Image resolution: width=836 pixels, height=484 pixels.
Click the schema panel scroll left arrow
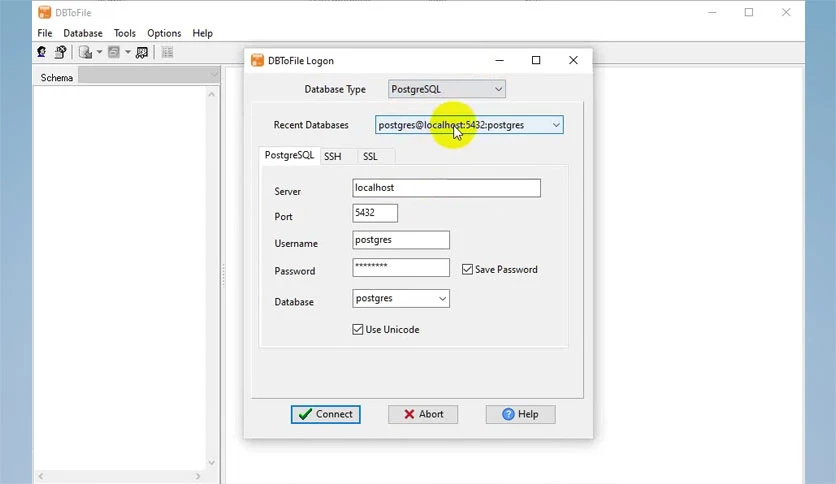click(x=41, y=476)
